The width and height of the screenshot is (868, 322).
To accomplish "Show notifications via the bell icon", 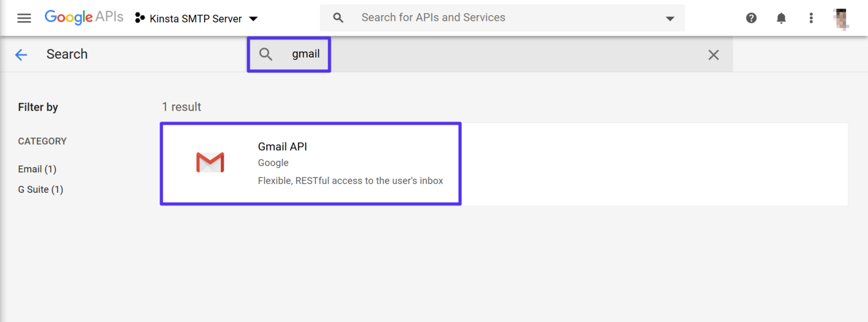I will click(781, 18).
